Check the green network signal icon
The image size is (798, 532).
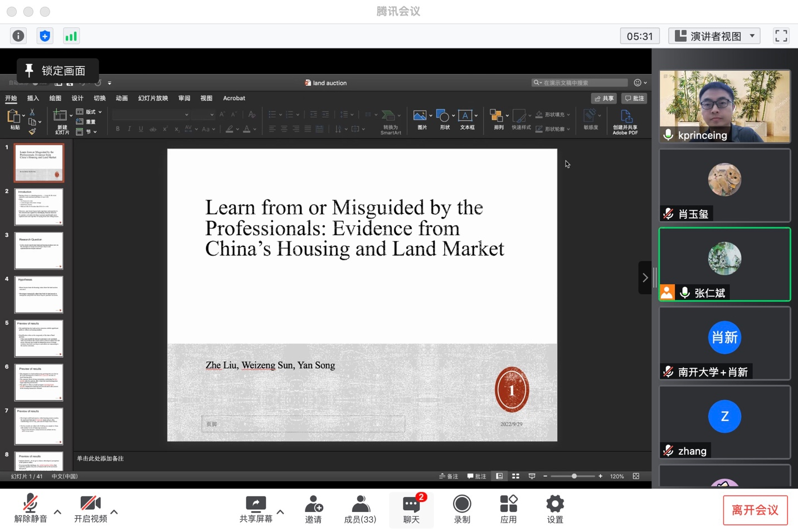pyautogui.click(x=71, y=36)
